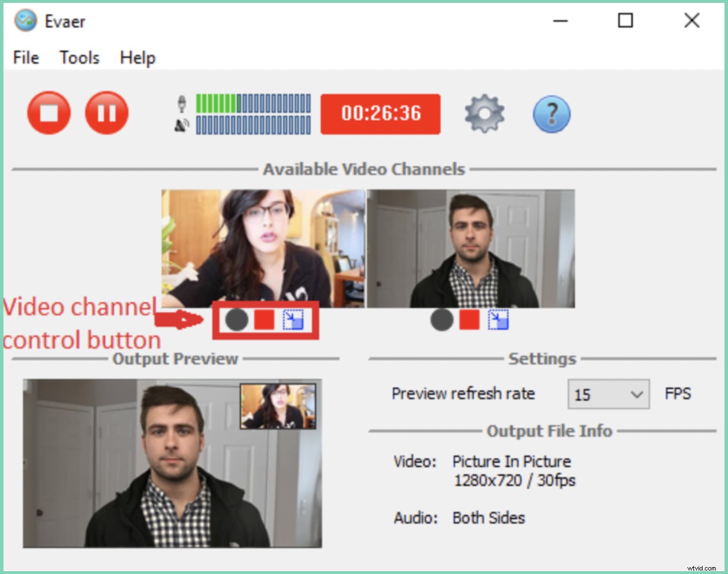728x574 pixels.
Task: Expand the FPS selection list showing 15
Action: point(607,394)
